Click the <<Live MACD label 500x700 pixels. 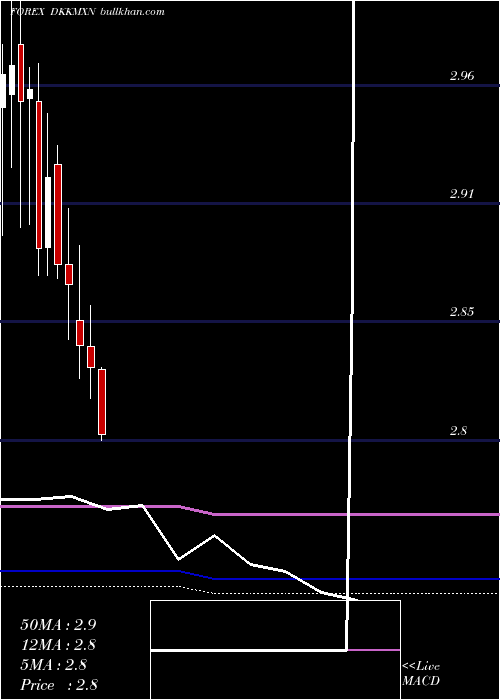421,674
